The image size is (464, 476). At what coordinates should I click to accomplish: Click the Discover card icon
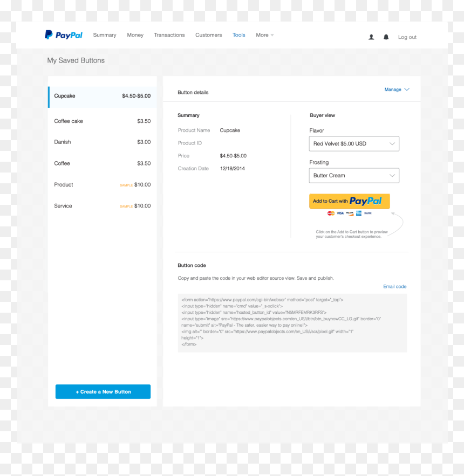point(350,213)
